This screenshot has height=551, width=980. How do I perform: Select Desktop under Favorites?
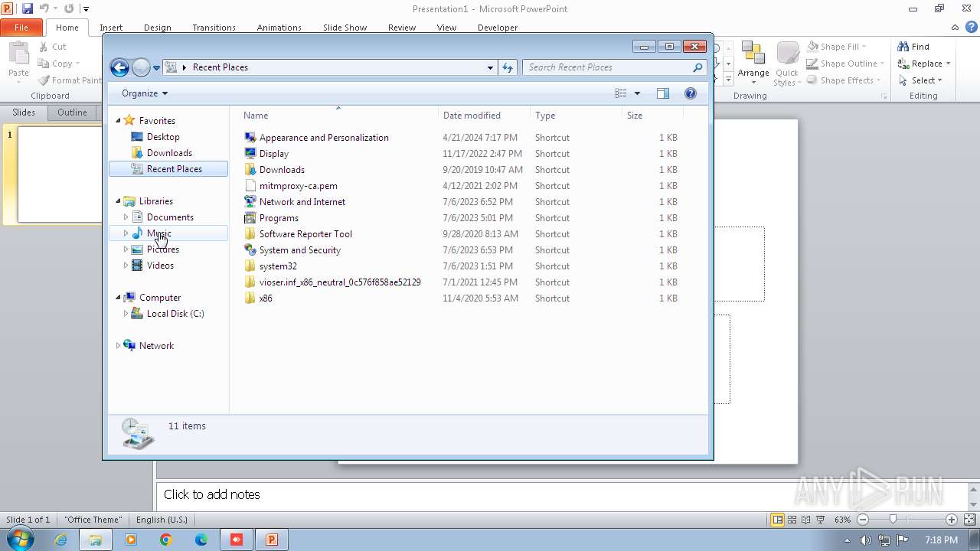[163, 137]
